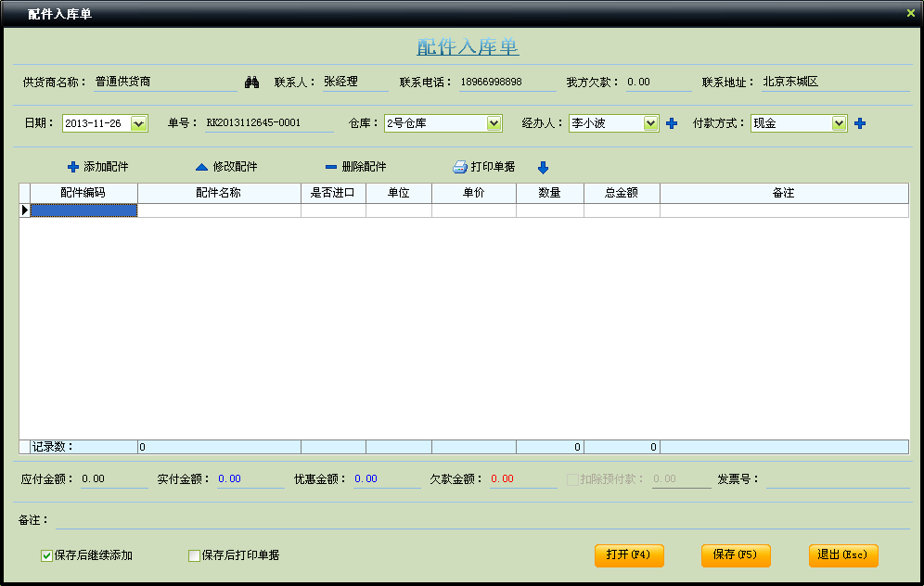Viewport: 924px width, 586px height.
Task: Click the bottom 备注 input line
Action: point(482,520)
